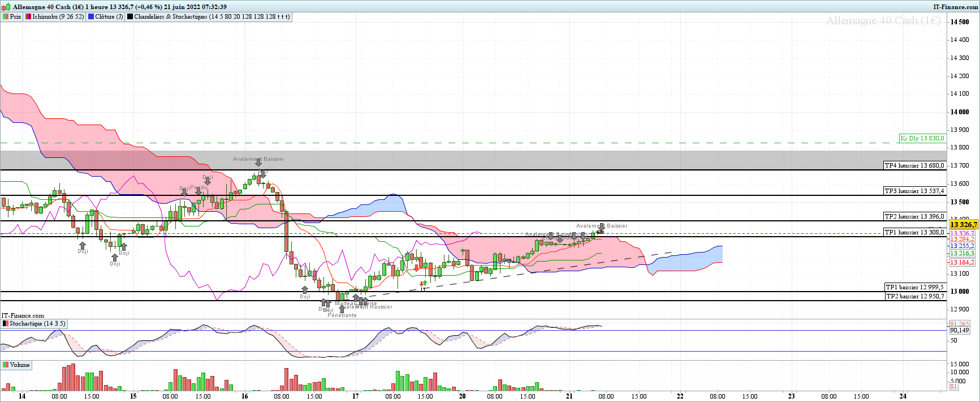The image size is (980, 402).
Task: Click the orange 13 294,2 price tag
Action: coord(962,239)
